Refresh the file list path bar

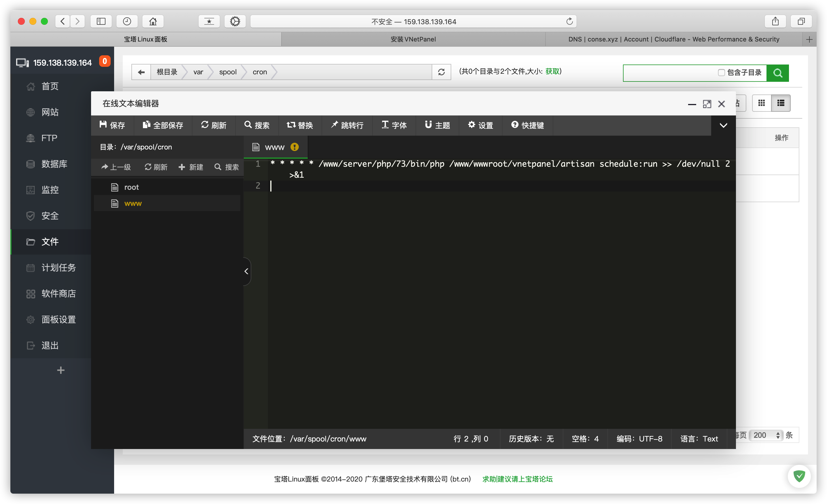441,72
